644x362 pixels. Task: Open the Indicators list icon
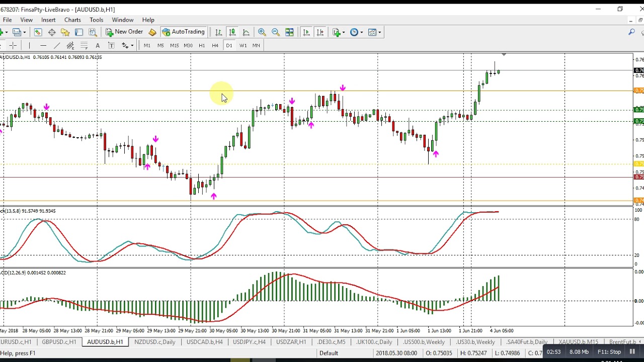pos(337,32)
